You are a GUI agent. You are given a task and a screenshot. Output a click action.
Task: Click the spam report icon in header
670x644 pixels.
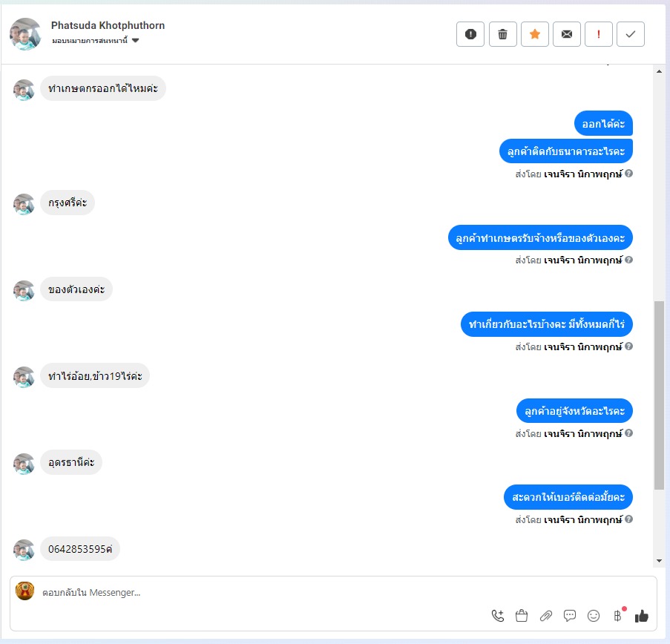coord(470,34)
